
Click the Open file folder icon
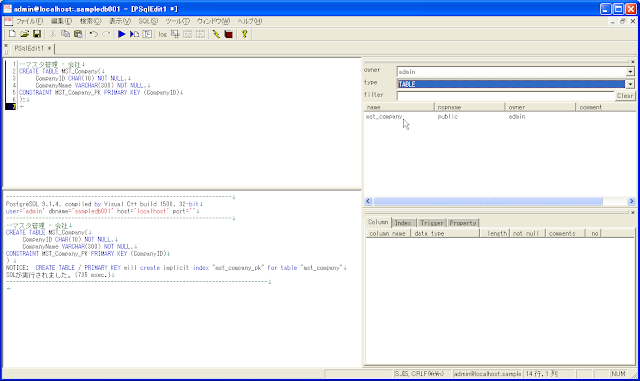point(24,34)
